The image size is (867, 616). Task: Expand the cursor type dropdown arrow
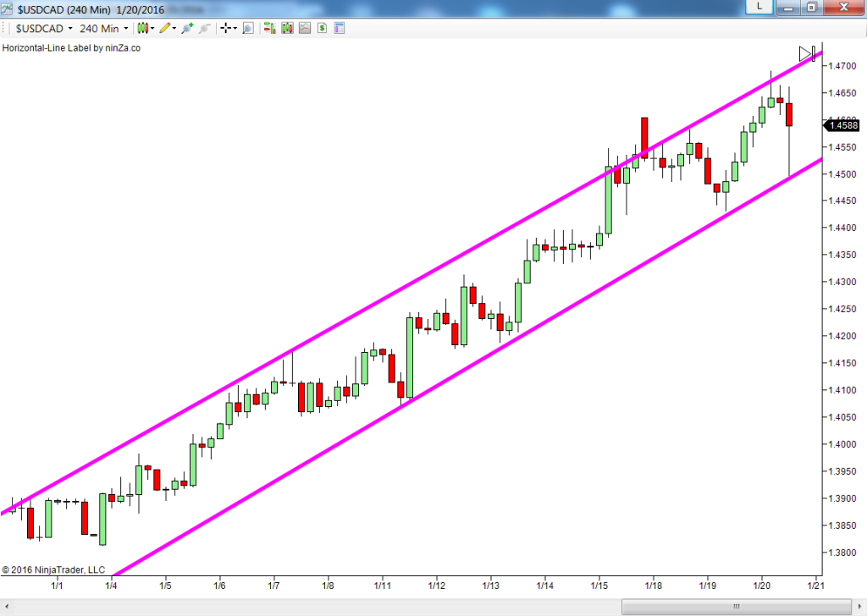[x=235, y=28]
